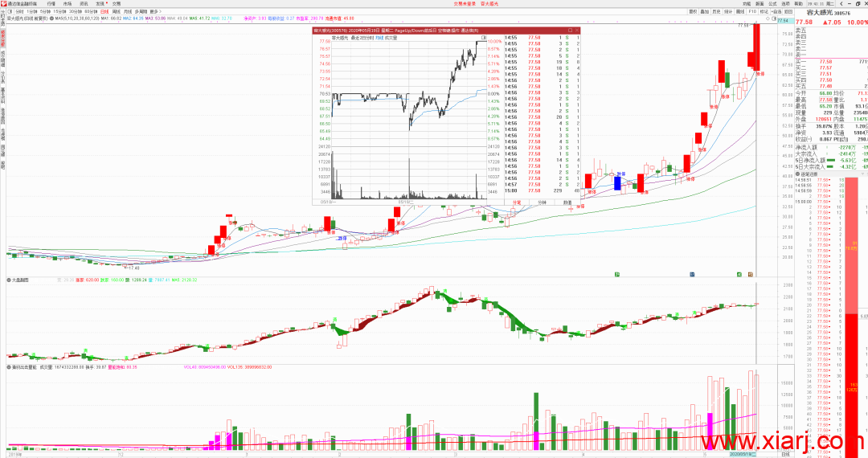The width and height of the screenshot is (868, 458).
Task: Switch to 60分钟 period
Action: click(91, 11)
